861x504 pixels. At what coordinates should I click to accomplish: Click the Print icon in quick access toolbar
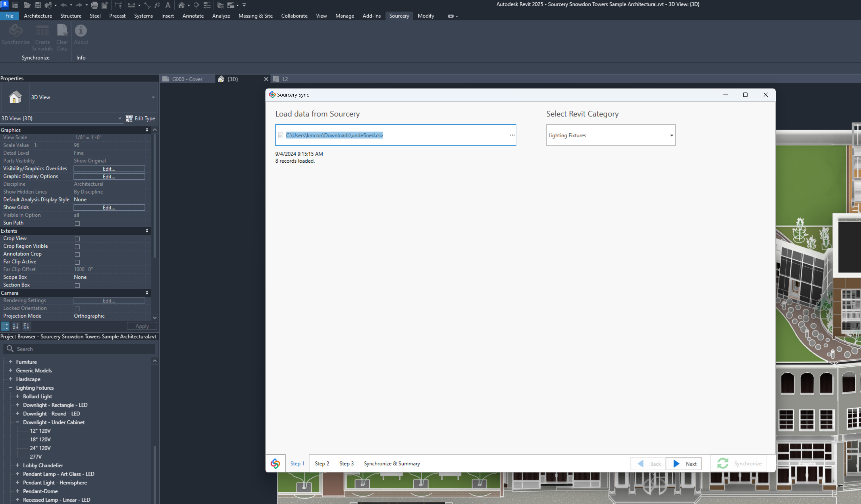[x=95, y=5]
